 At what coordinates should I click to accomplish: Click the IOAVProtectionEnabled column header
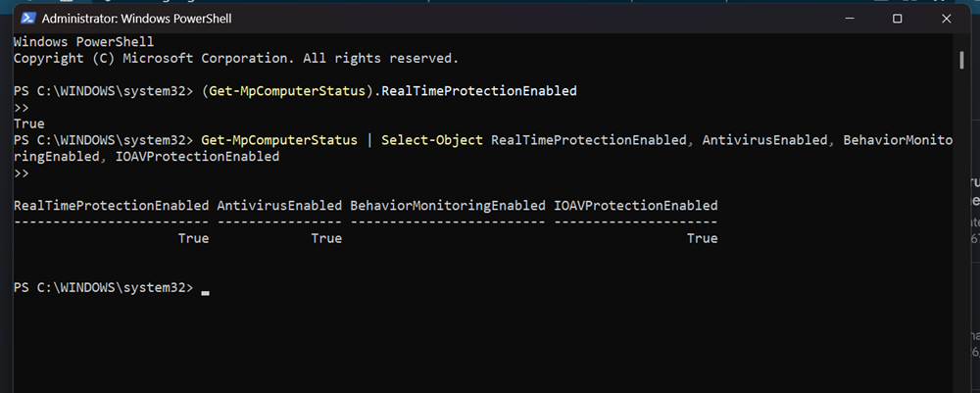pos(636,206)
